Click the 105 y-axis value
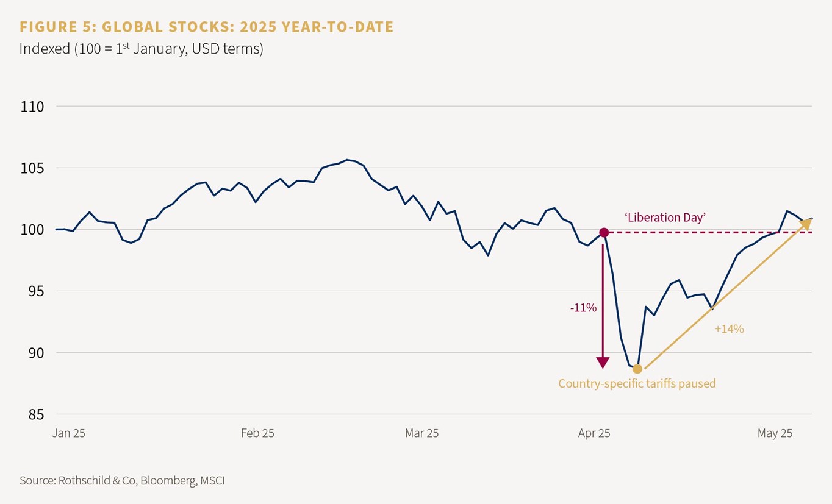This screenshot has width=832, height=504. point(32,168)
